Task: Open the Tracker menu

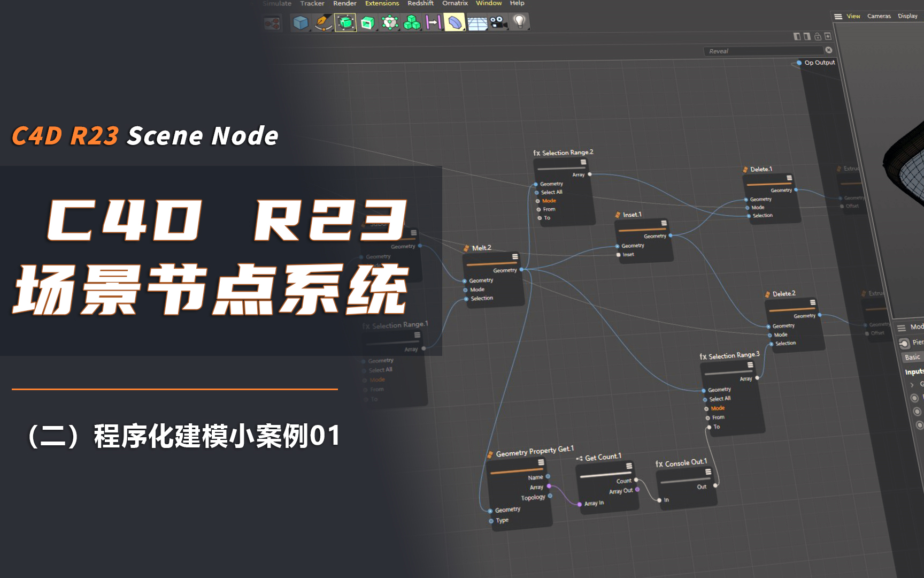Action: (312, 3)
